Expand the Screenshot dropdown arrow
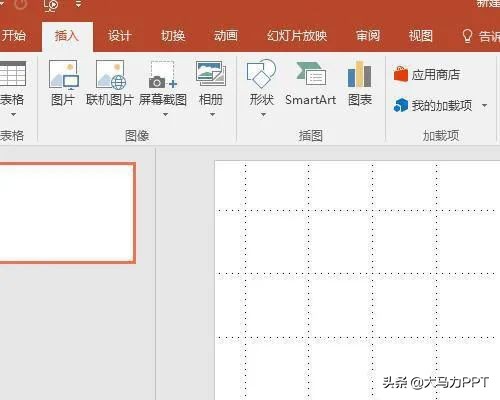 click(x=165, y=115)
